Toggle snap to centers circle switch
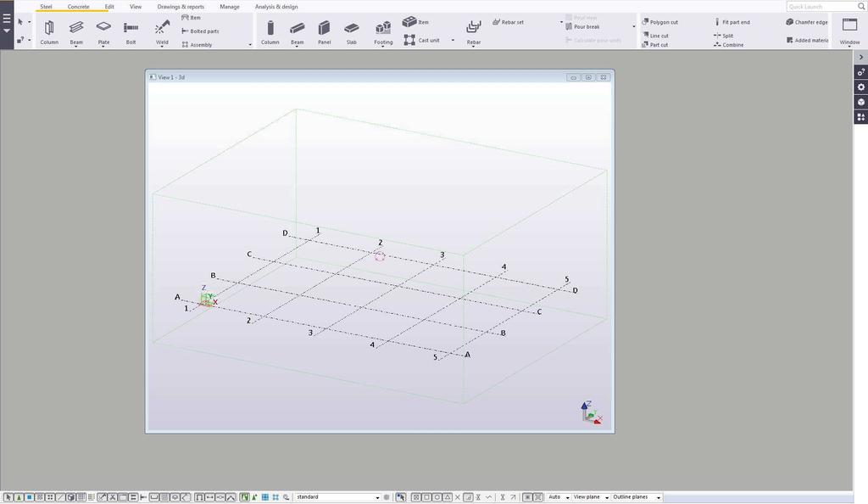Image resolution: width=868 pixels, height=504 pixels. [x=437, y=497]
